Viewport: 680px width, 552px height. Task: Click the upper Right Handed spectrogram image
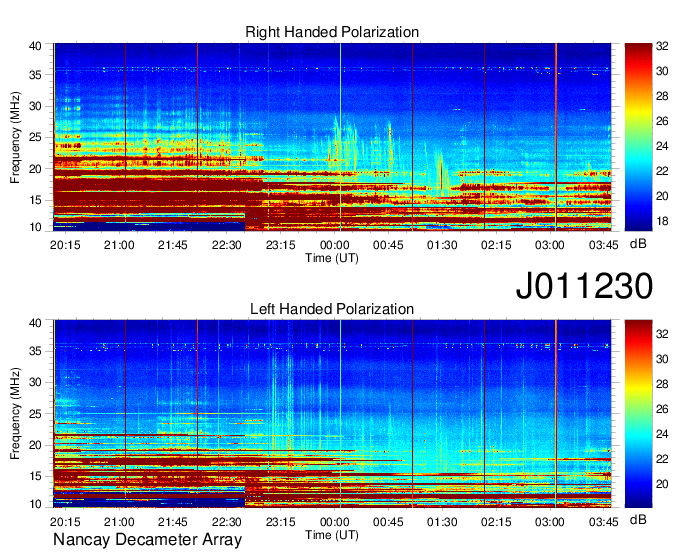332,137
